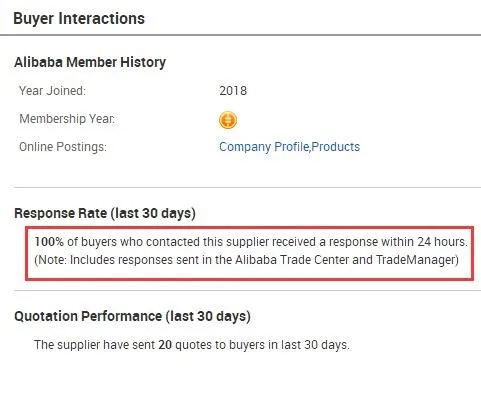Select the Quotation Performance (last 30 days) heading
Image resolution: width=481 pixels, height=405 pixels.
click(x=132, y=316)
